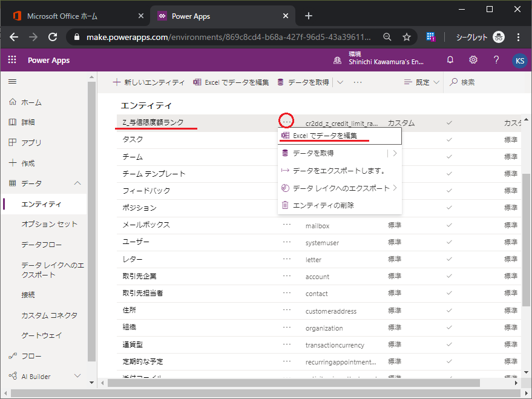Open 作成 in the left navigation

pos(44,163)
